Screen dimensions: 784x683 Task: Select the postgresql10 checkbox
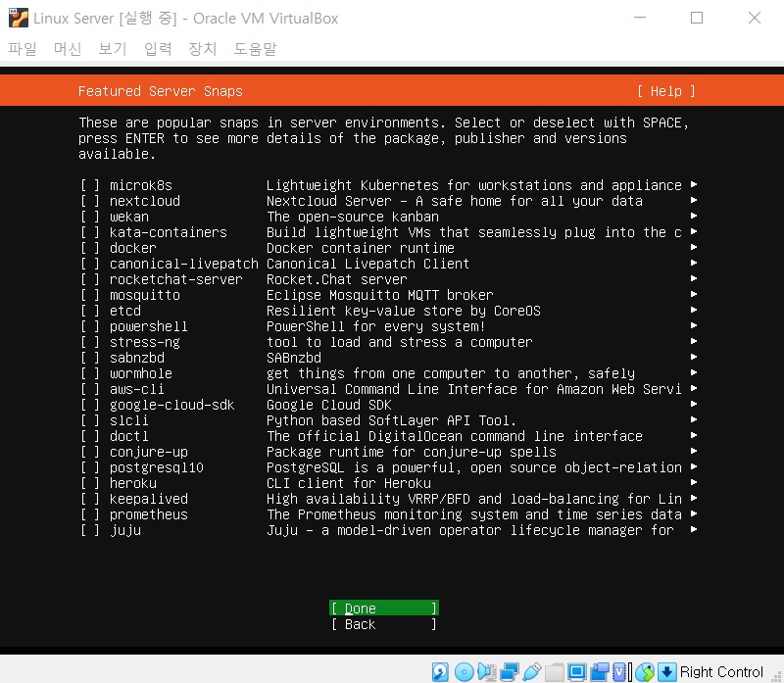(90, 467)
